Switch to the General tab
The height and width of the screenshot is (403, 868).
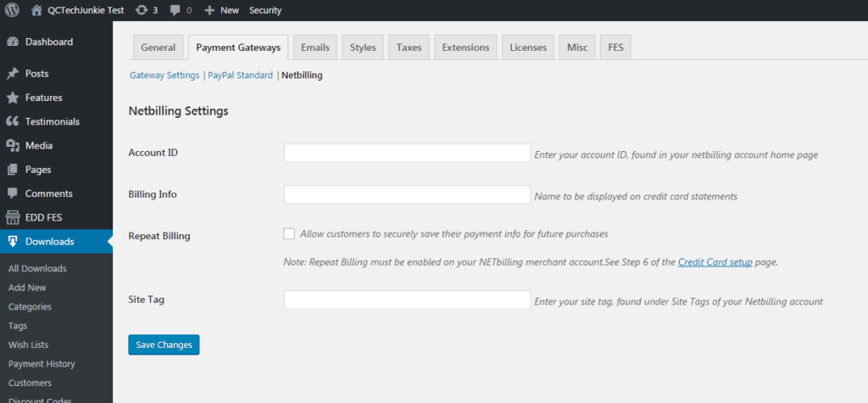pos(159,48)
